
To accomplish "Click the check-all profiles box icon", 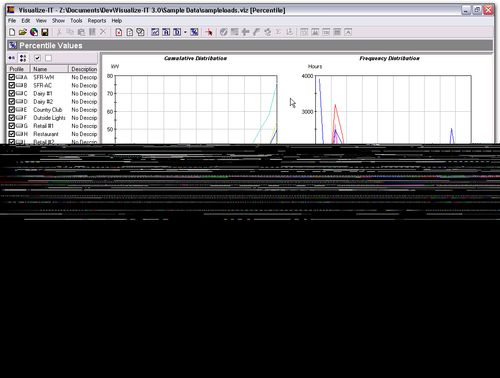I will [x=37, y=58].
